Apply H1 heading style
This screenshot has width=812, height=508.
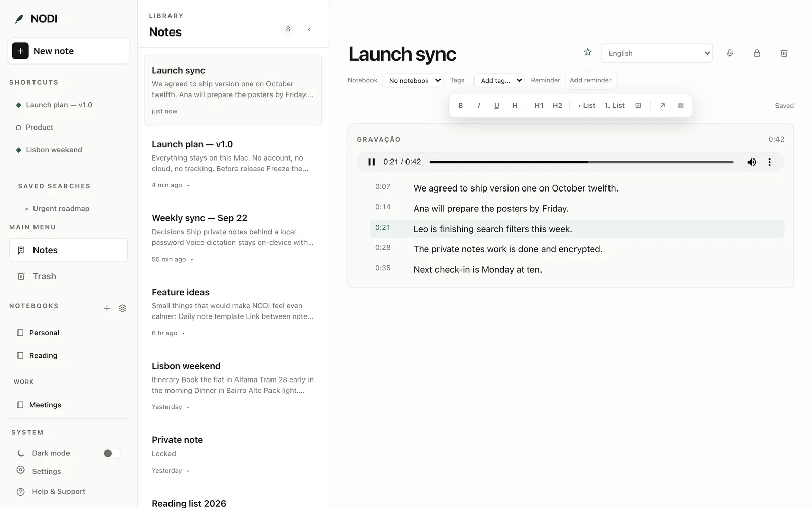tap(539, 106)
